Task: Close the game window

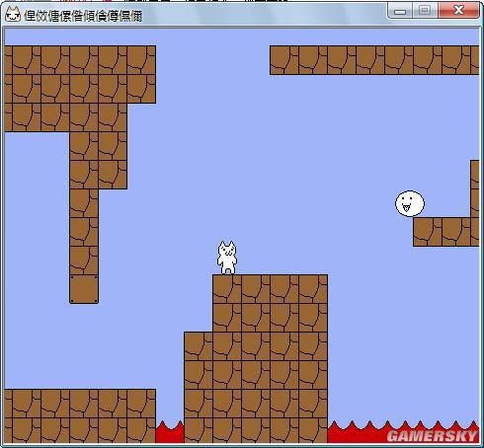Action: point(458,11)
